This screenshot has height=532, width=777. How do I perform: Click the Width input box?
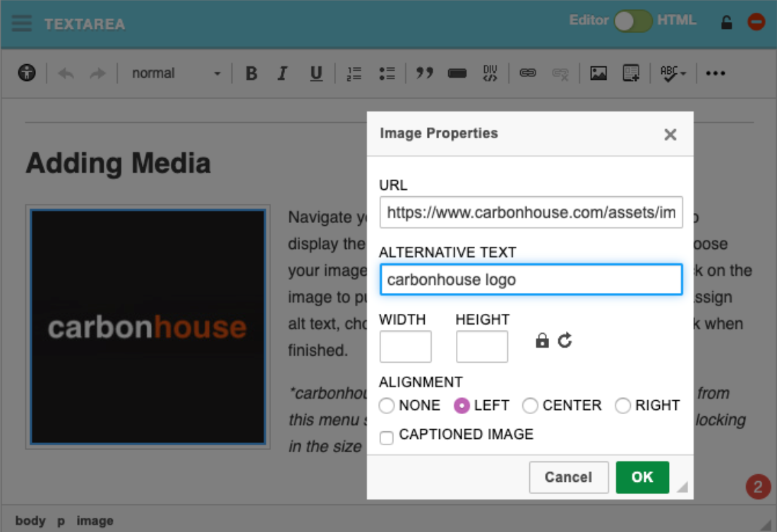[405, 346]
